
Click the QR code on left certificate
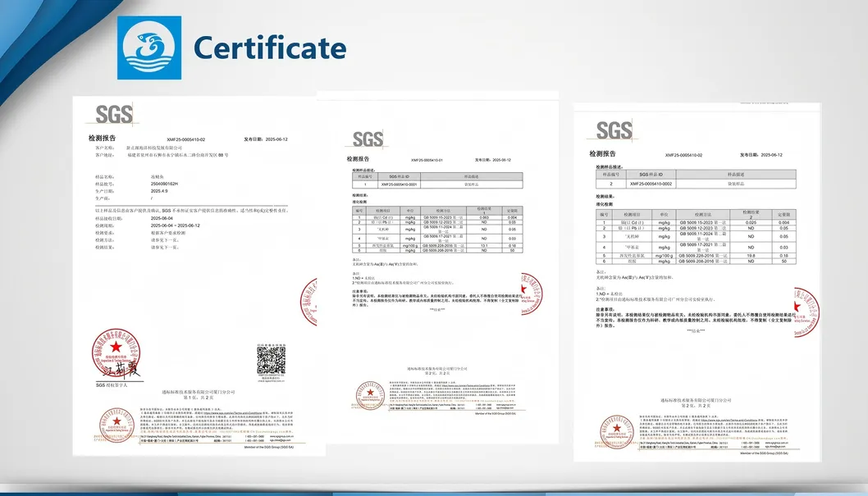[270, 362]
